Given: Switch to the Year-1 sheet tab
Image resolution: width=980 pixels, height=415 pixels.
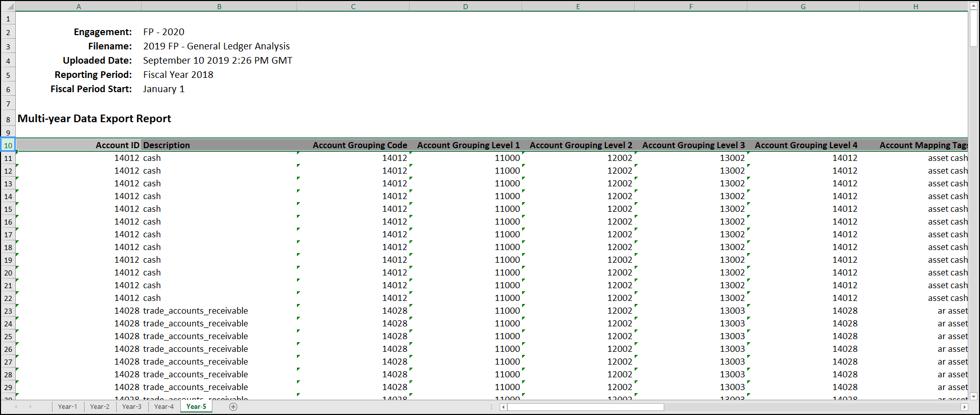Looking at the screenshot, I should point(68,406).
